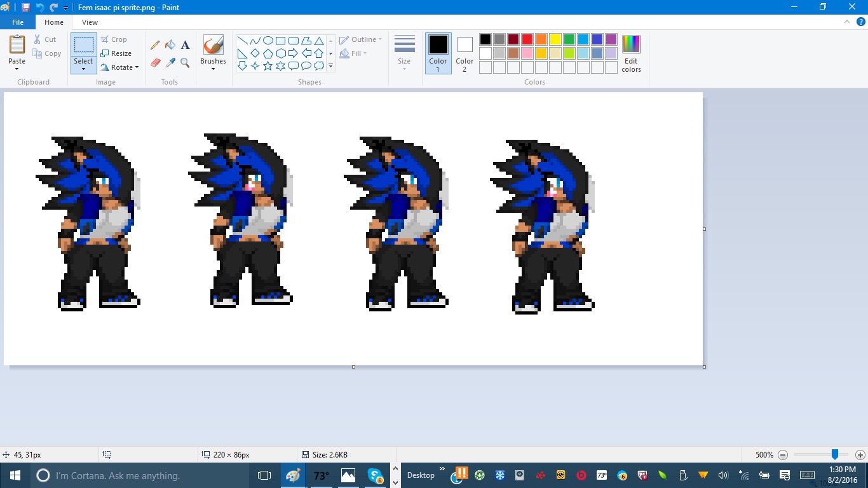
Task: Open the shape Fill dropdown
Action: click(353, 53)
